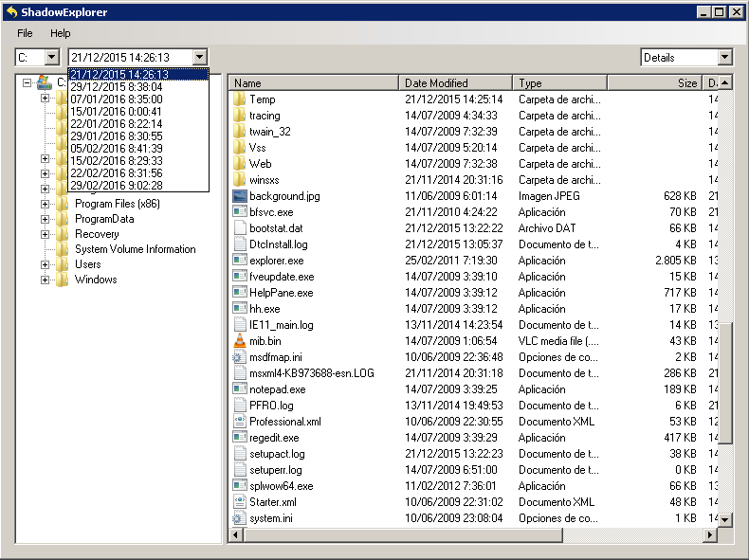Click the background.jpg image icon
749x560 pixels.
coord(239,196)
